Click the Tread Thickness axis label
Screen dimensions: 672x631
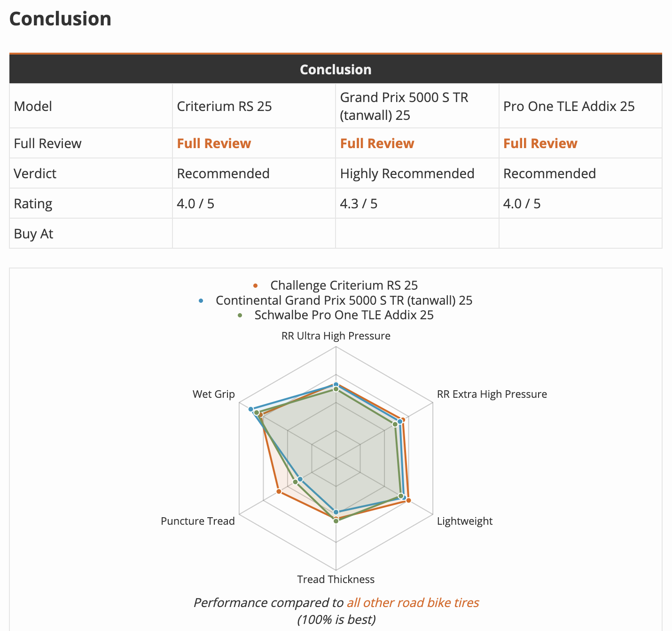pyautogui.click(x=336, y=579)
